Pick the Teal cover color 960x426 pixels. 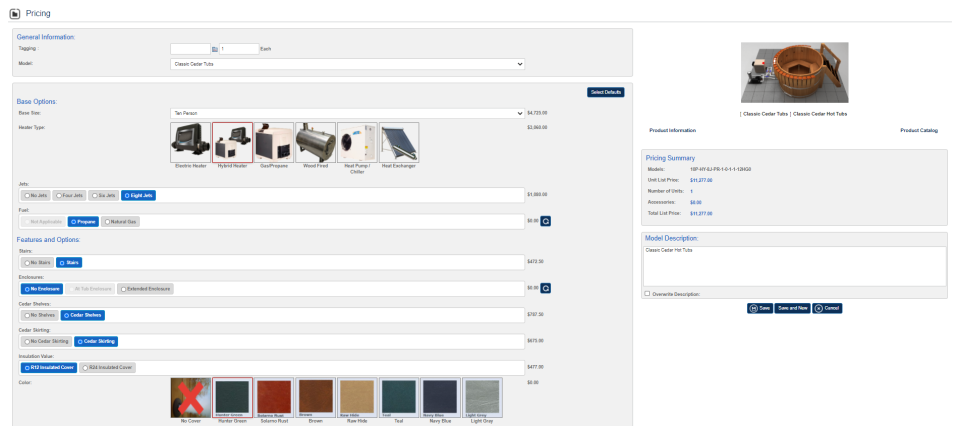pyautogui.click(x=399, y=397)
